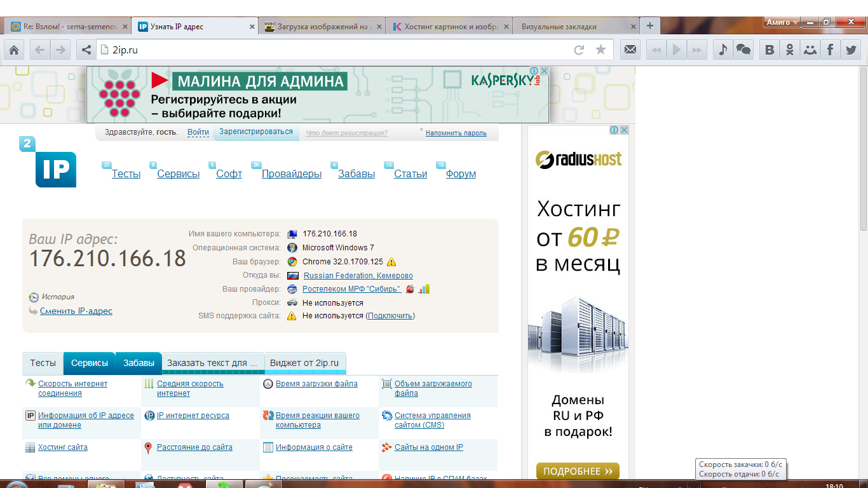Click the AdChoices info icon on Kaspersky banner
The image size is (868, 488).
click(535, 71)
